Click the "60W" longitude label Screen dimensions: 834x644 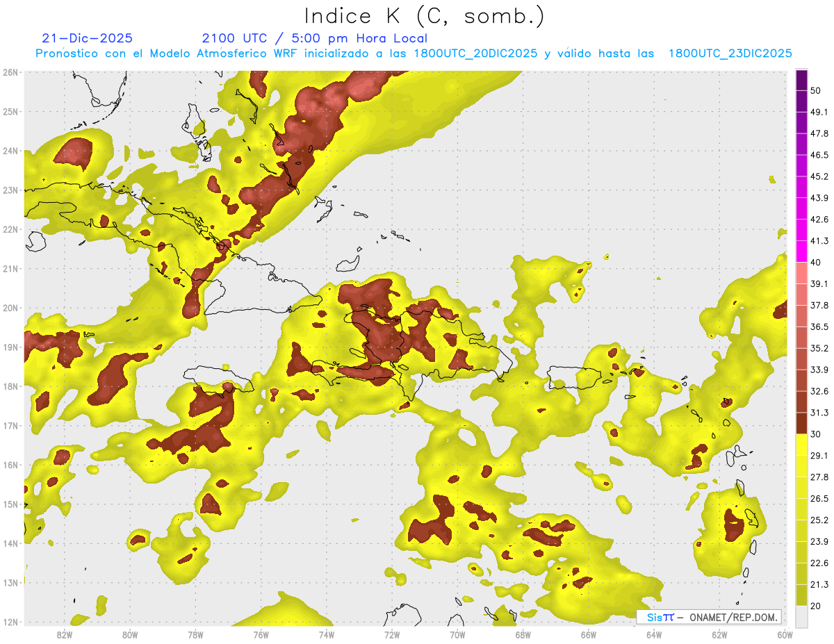pyautogui.click(x=785, y=634)
